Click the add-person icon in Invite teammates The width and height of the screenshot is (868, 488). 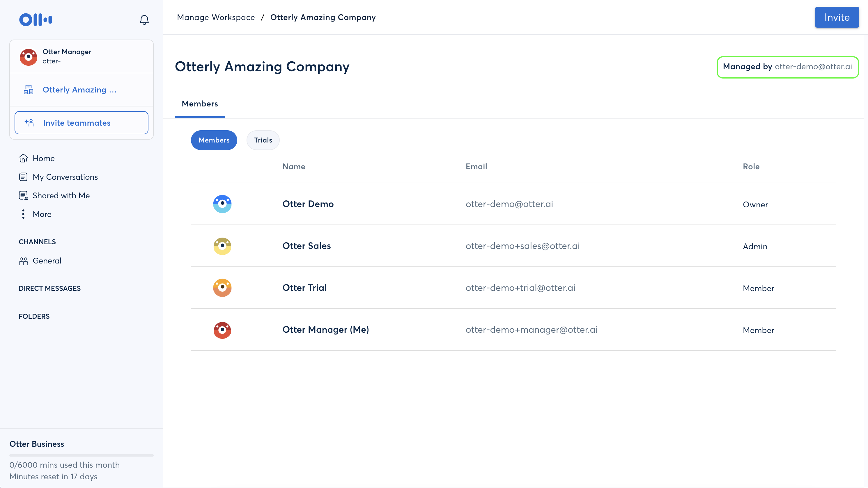pos(29,122)
